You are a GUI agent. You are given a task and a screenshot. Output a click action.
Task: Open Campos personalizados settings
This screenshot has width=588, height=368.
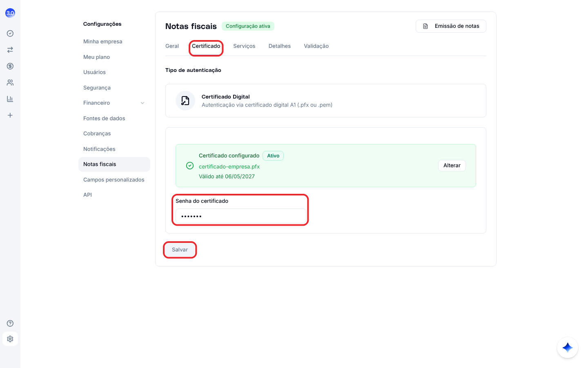point(114,180)
